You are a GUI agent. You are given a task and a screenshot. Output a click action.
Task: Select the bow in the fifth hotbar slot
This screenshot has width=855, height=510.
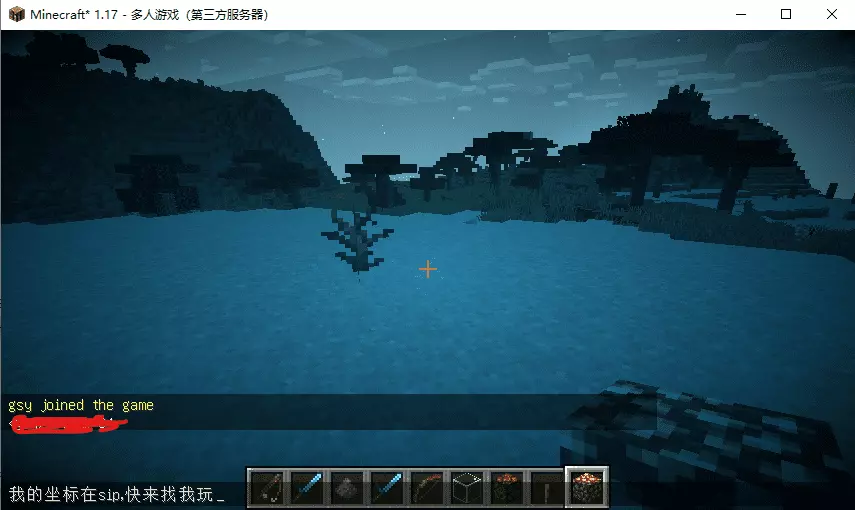pyautogui.click(x=427, y=487)
